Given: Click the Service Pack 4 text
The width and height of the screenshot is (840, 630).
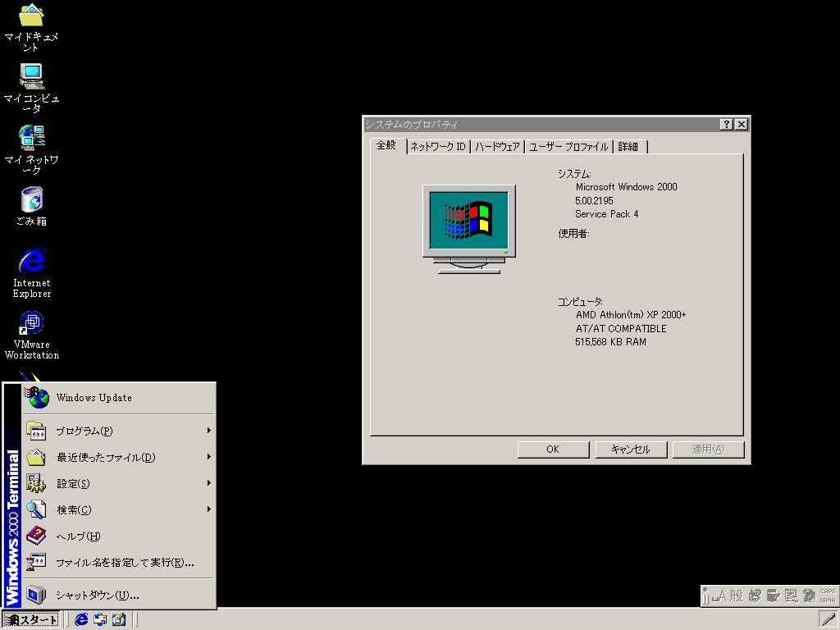Looking at the screenshot, I should pyautogui.click(x=607, y=214).
